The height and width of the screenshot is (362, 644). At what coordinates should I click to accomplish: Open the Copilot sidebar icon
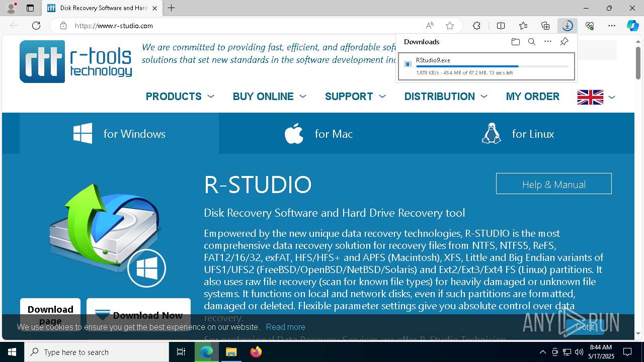(632, 26)
